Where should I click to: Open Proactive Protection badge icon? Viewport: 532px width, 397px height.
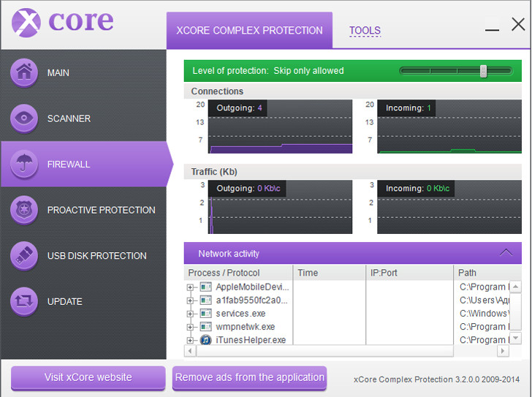[24, 210]
